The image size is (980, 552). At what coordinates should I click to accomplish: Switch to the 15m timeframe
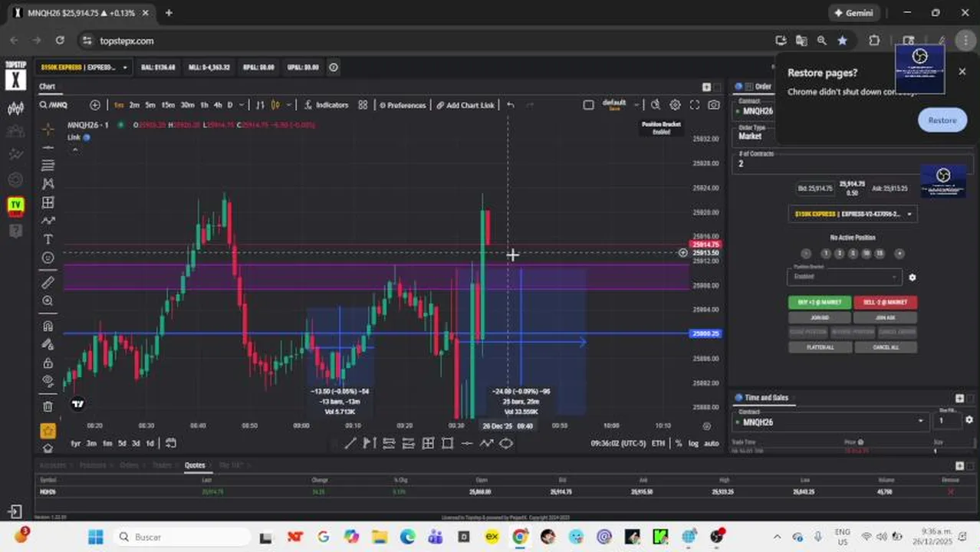click(x=168, y=105)
